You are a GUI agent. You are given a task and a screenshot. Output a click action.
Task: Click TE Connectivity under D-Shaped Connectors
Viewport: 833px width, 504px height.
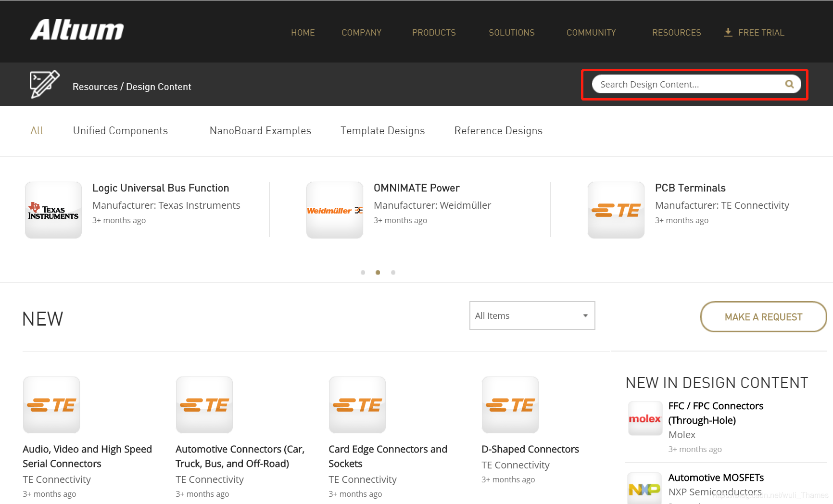(x=516, y=465)
